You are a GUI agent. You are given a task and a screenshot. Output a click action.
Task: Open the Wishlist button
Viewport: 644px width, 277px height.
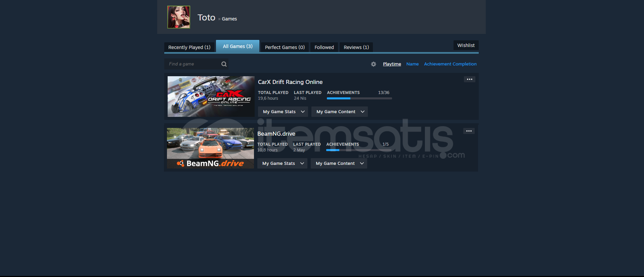coord(466,45)
